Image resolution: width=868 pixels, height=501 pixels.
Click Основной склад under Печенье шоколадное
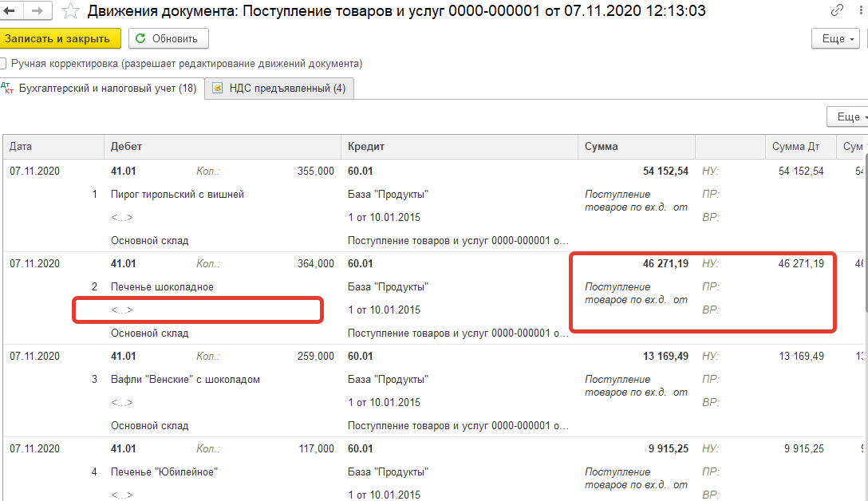pyautogui.click(x=149, y=333)
